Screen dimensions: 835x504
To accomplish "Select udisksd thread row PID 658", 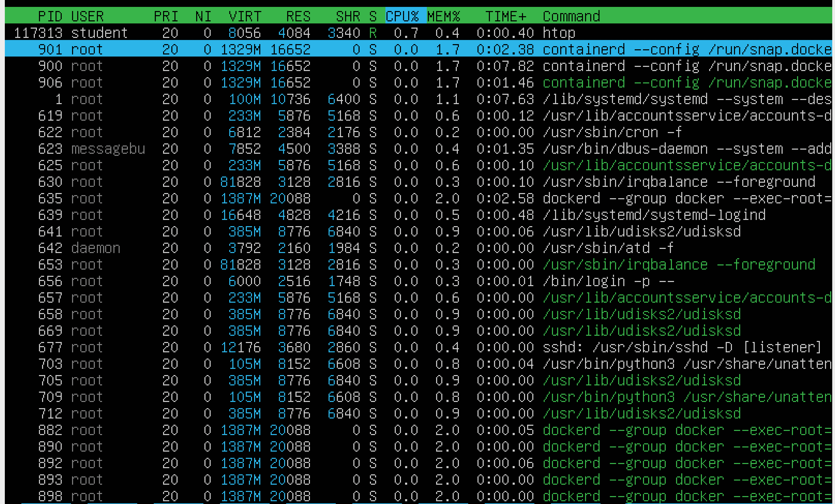I will [x=419, y=314].
